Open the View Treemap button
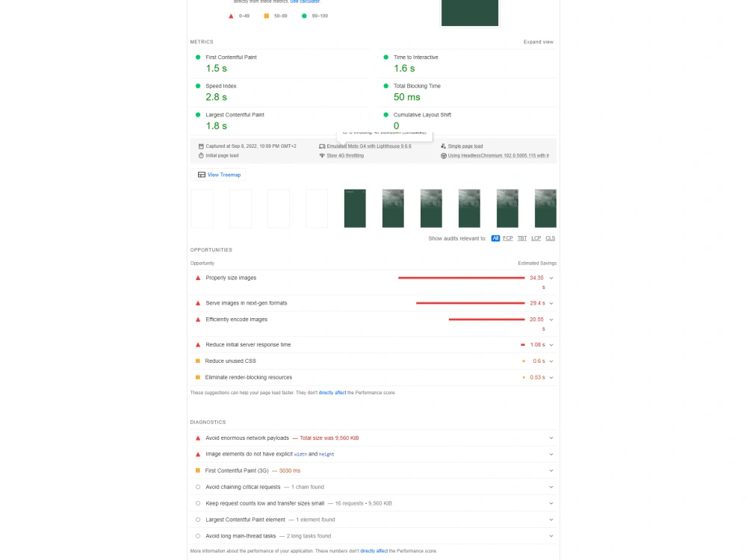 pyautogui.click(x=219, y=175)
